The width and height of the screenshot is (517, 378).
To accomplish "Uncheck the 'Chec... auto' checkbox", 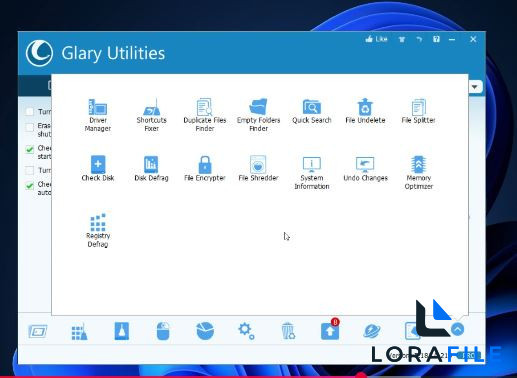I will pyautogui.click(x=30, y=186).
